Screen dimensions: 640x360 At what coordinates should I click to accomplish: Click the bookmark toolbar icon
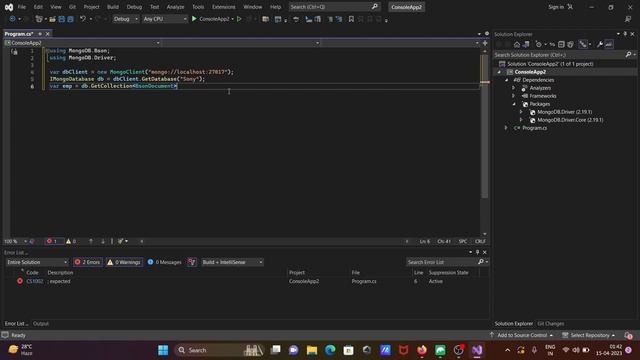[x=351, y=19]
